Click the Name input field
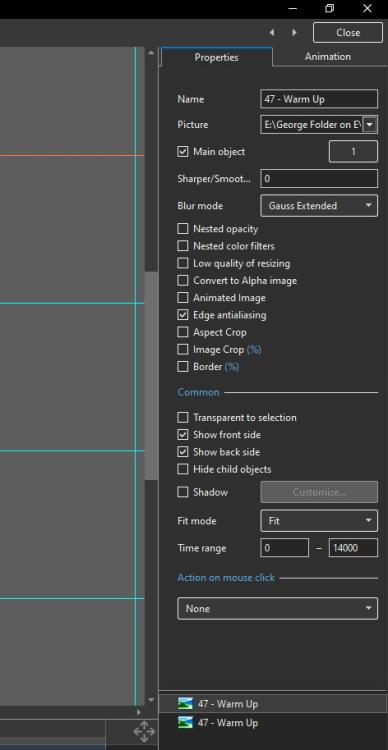Screen dimensions: 388x750 (x=319, y=99)
